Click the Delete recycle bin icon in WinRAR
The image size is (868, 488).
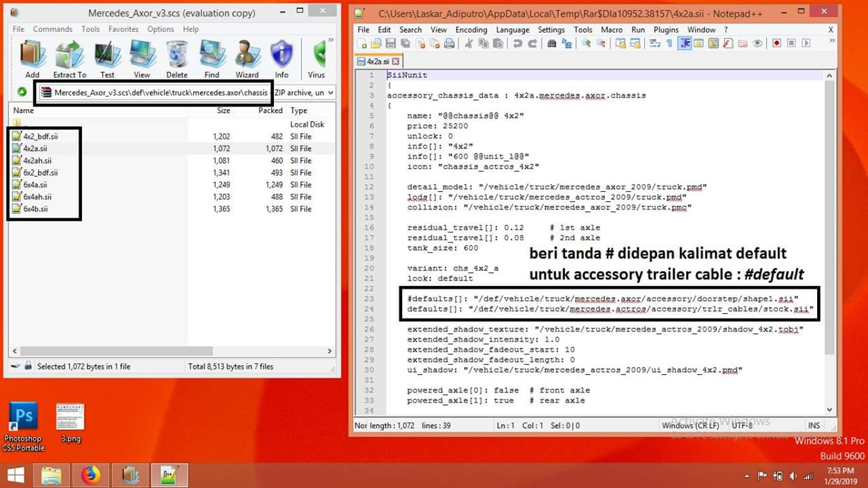pos(176,59)
